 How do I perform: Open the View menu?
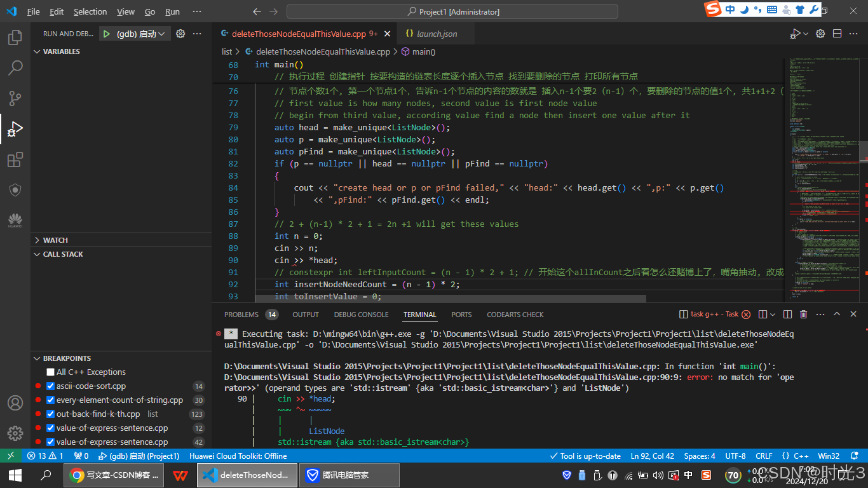tap(126, 11)
